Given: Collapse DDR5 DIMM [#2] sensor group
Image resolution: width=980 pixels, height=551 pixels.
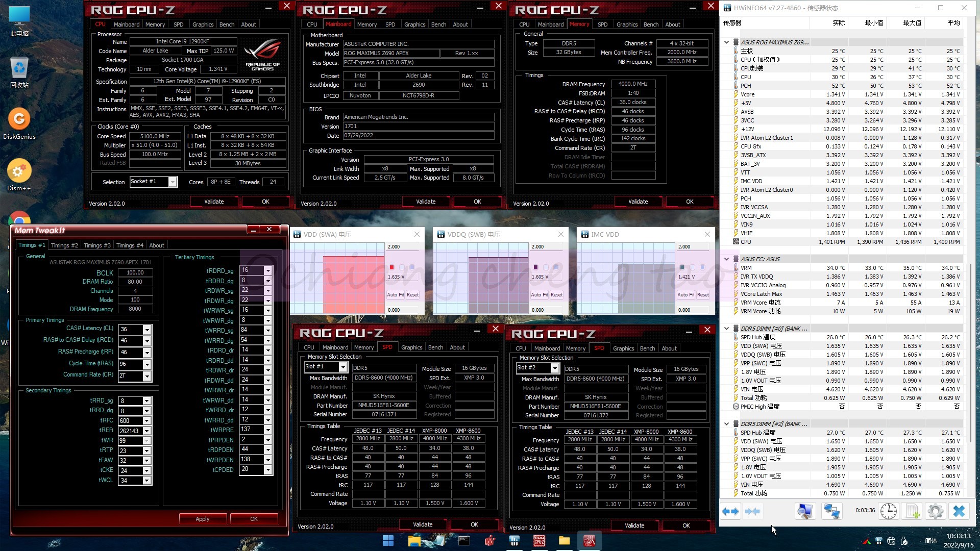Looking at the screenshot, I should coord(726,424).
